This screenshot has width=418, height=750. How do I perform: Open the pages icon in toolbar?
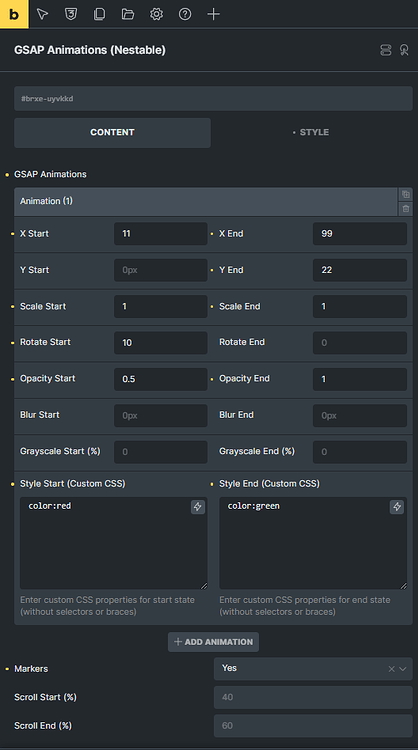[x=99, y=14]
